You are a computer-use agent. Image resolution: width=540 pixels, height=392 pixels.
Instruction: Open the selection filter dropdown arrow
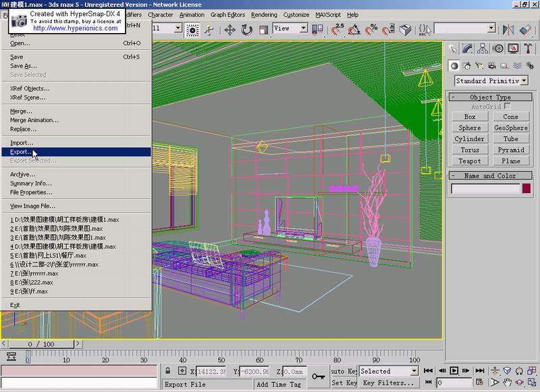click(x=178, y=28)
